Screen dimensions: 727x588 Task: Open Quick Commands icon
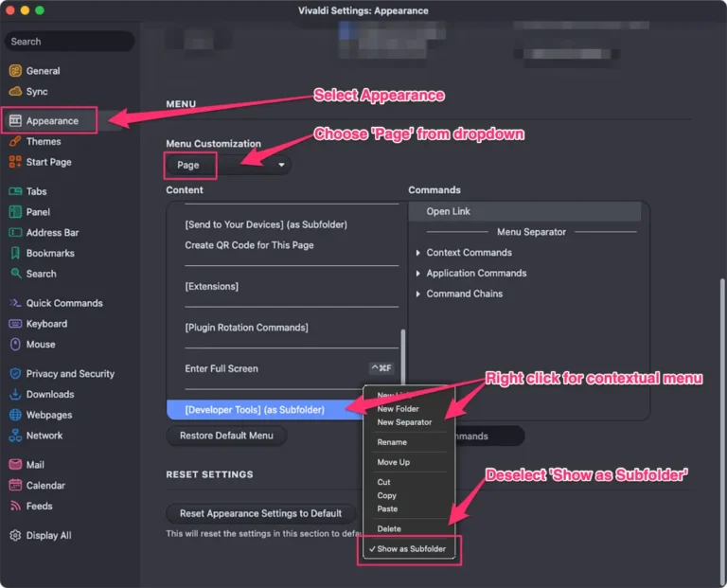(15, 303)
